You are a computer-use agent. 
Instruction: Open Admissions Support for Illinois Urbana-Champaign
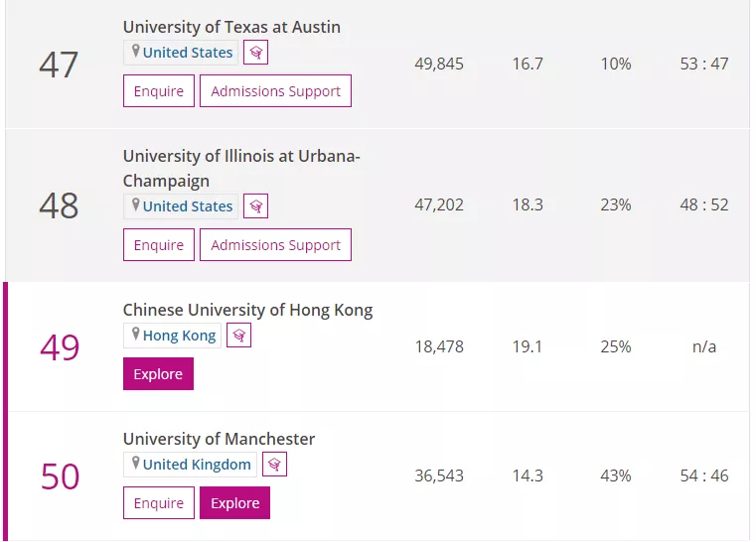point(275,245)
